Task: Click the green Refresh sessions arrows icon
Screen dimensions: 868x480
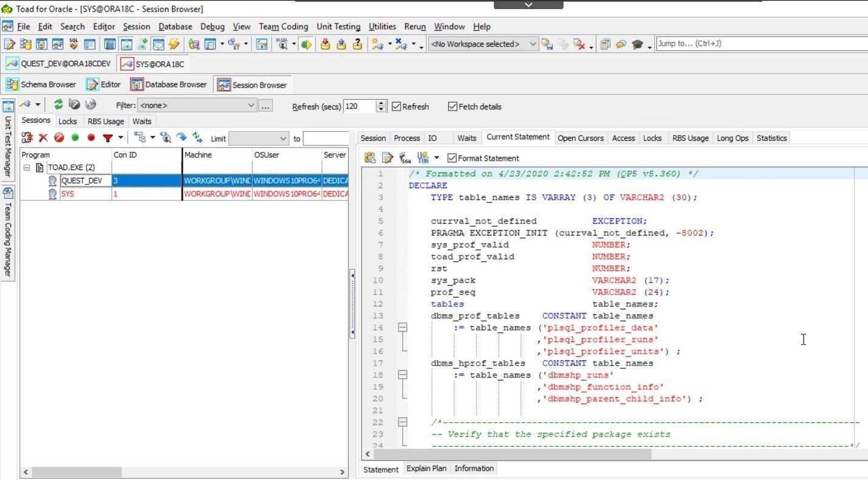Action: click(x=58, y=105)
